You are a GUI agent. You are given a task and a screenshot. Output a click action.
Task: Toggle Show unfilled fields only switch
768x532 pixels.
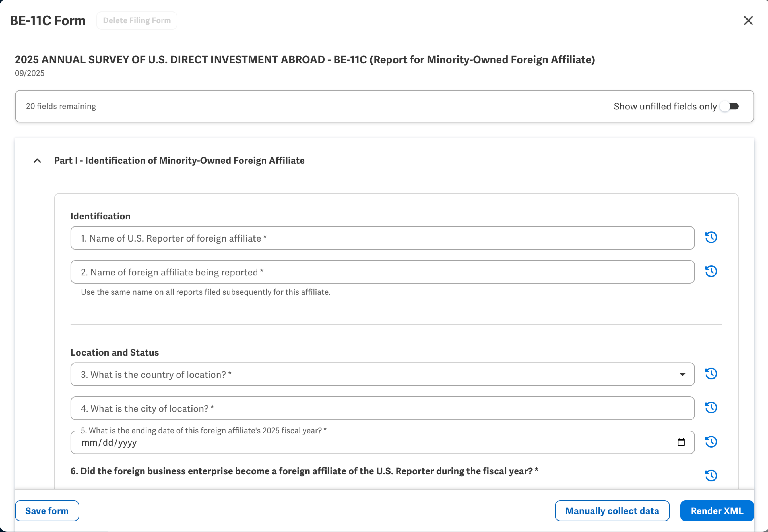(x=729, y=106)
